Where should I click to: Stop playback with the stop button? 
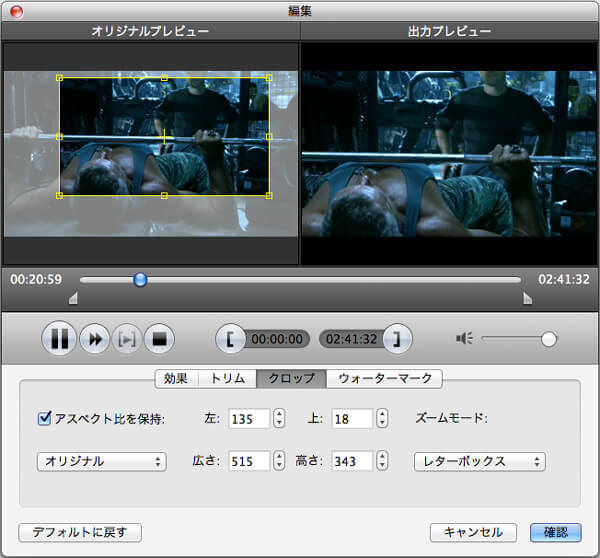point(159,339)
